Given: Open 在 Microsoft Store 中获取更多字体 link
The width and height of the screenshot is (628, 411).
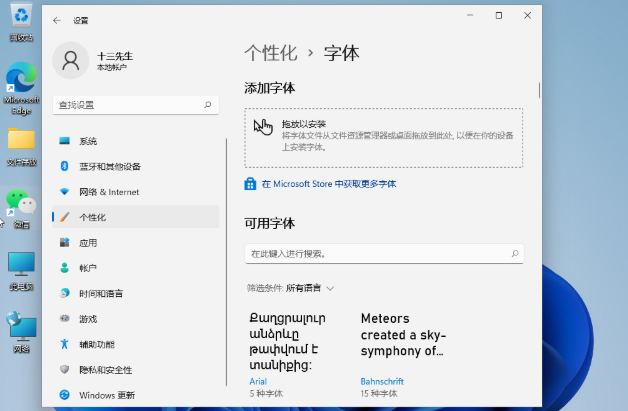Looking at the screenshot, I should click(x=328, y=184).
